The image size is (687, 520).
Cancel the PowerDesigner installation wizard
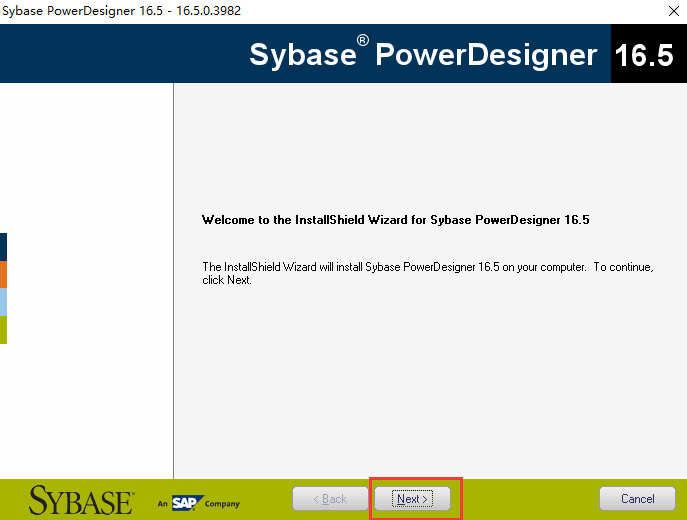(x=637, y=499)
